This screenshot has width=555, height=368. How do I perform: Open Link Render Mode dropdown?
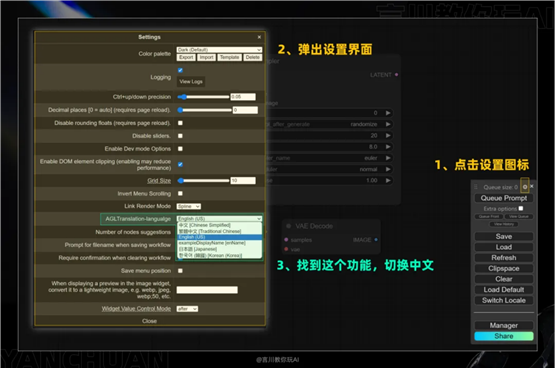click(x=189, y=206)
